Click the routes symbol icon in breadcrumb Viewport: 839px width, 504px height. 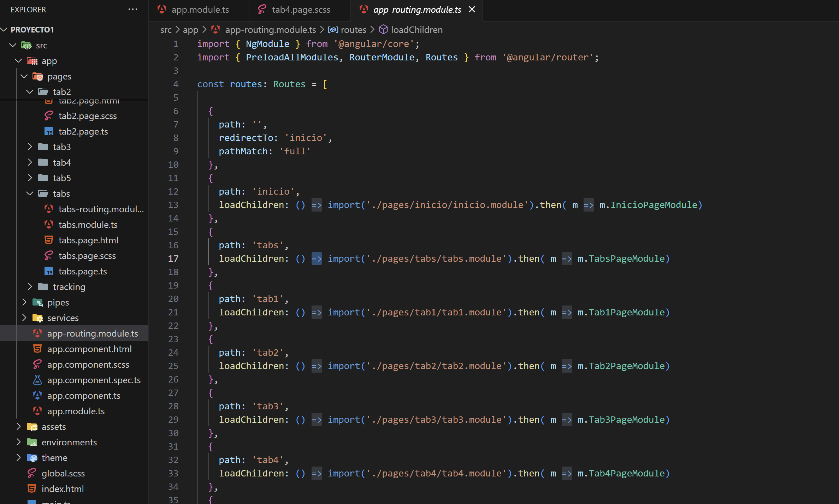[333, 30]
